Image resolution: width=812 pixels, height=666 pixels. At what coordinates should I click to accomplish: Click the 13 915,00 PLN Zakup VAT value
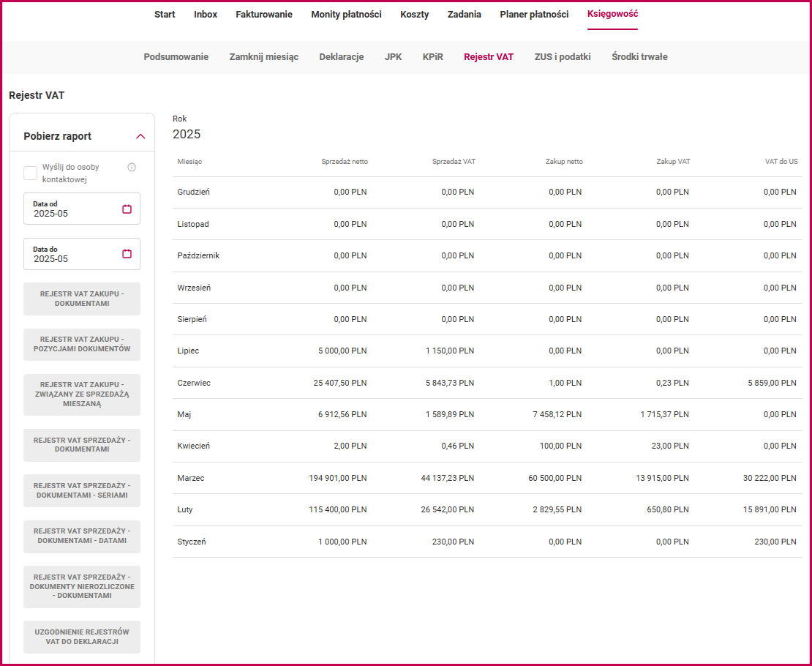(x=662, y=479)
